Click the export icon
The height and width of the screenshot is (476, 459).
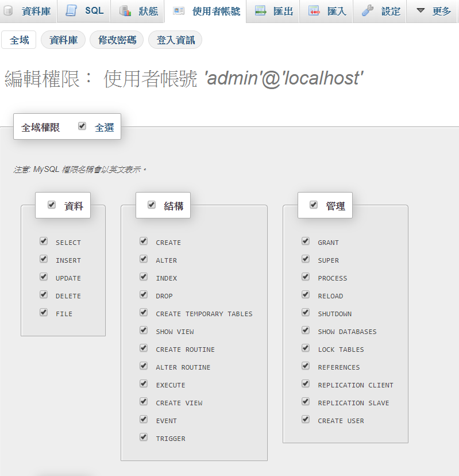pyautogui.click(x=260, y=11)
